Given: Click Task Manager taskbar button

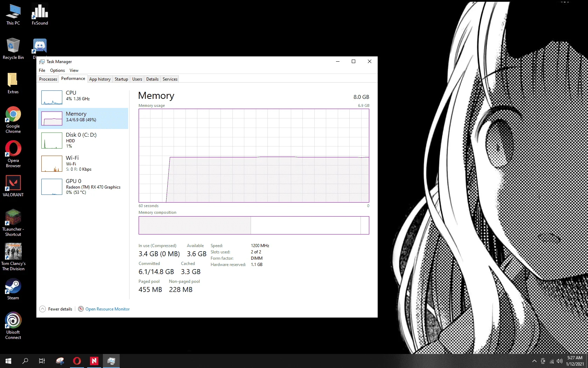Looking at the screenshot, I should click(x=111, y=361).
